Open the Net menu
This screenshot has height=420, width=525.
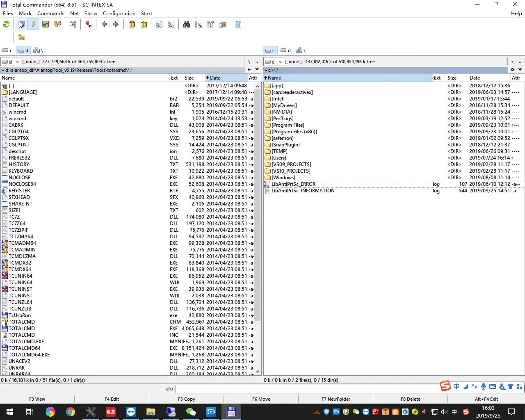[x=74, y=13]
